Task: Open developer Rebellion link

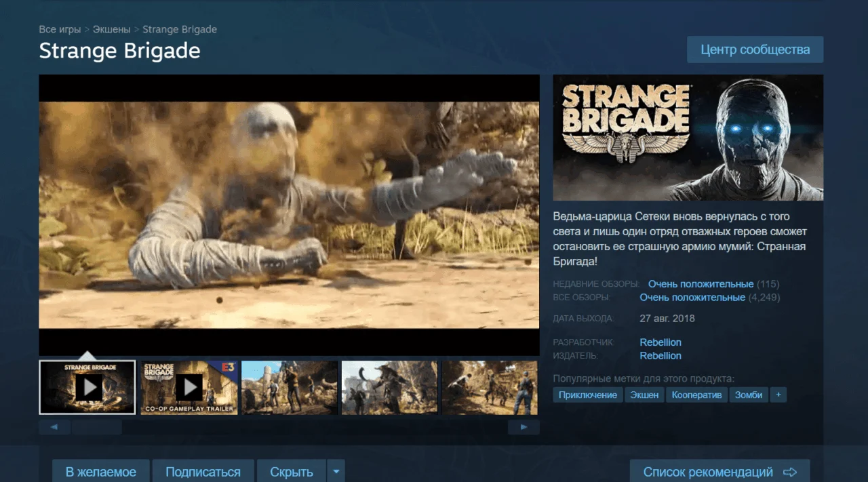Action: (x=660, y=342)
